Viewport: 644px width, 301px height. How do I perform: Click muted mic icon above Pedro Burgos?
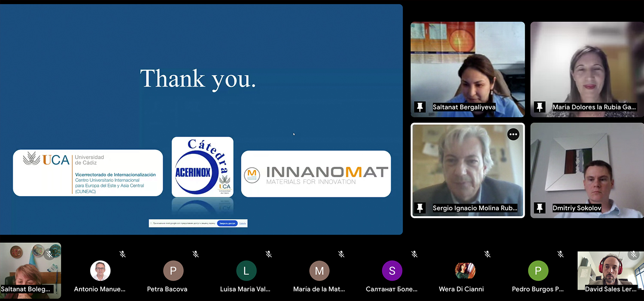(560, 254)
